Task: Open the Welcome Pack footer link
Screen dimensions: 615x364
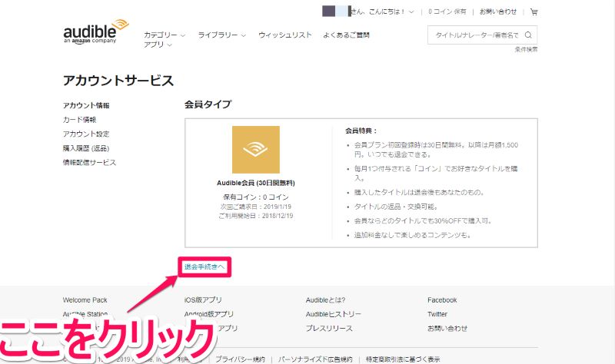Action: (x=85, y=300)
